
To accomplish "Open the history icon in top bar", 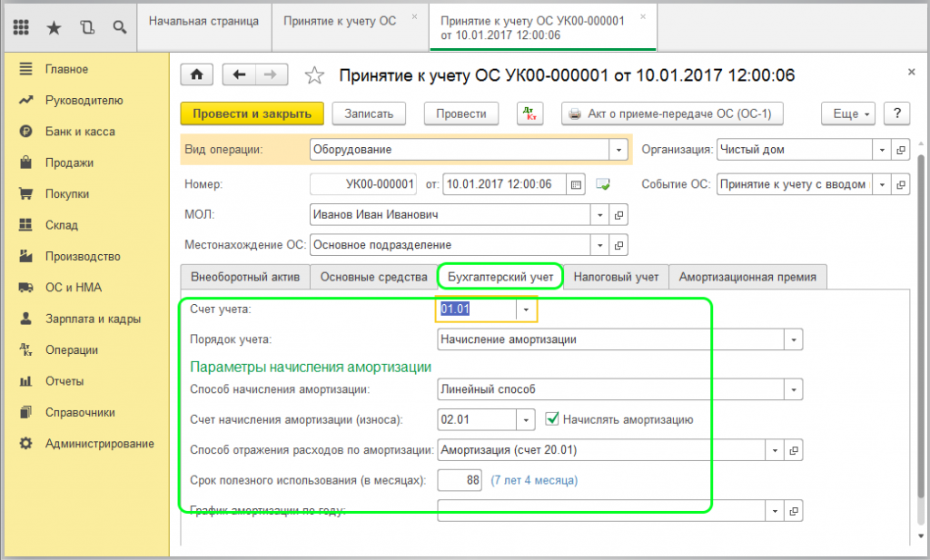I will tap(87, 27).
